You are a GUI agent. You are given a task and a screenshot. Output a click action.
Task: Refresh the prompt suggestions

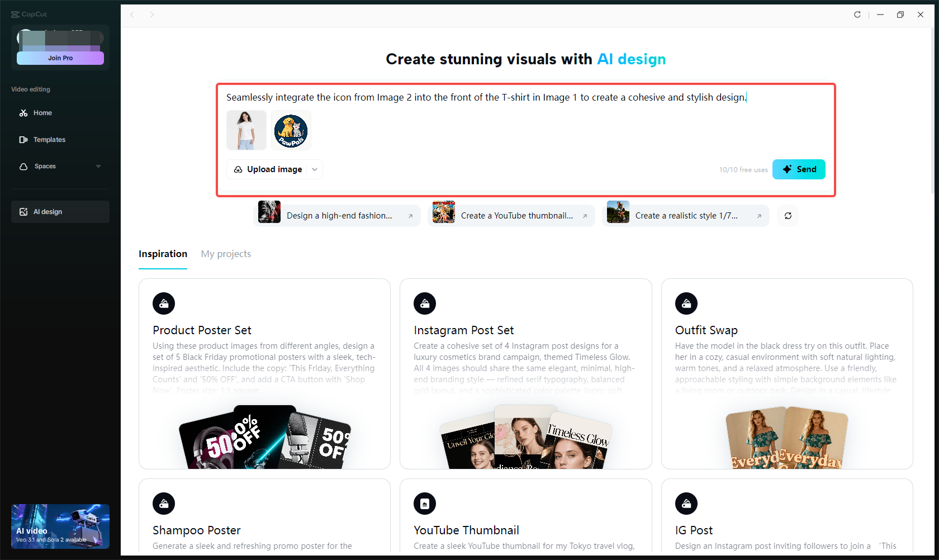(x=788, y=216)
